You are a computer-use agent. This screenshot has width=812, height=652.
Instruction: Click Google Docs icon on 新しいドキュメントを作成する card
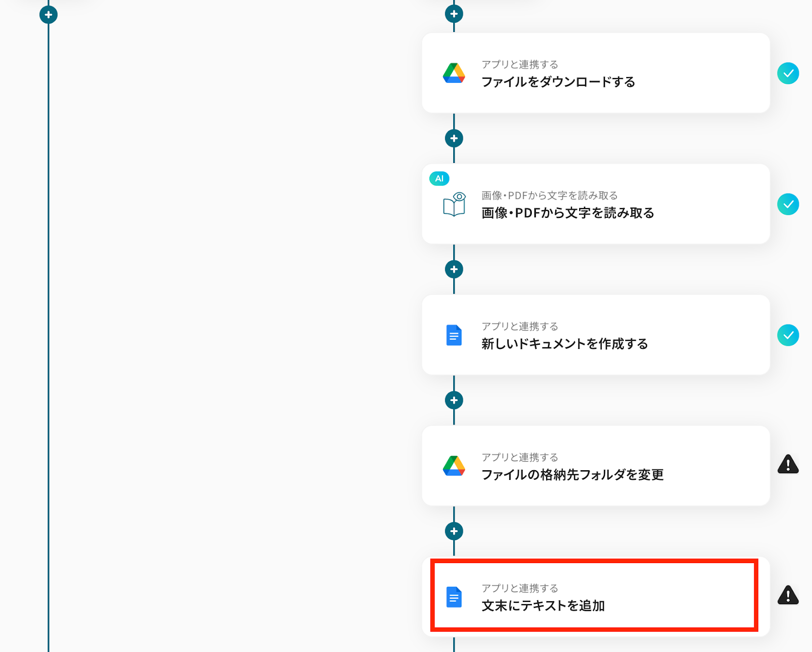pos(454,335)
